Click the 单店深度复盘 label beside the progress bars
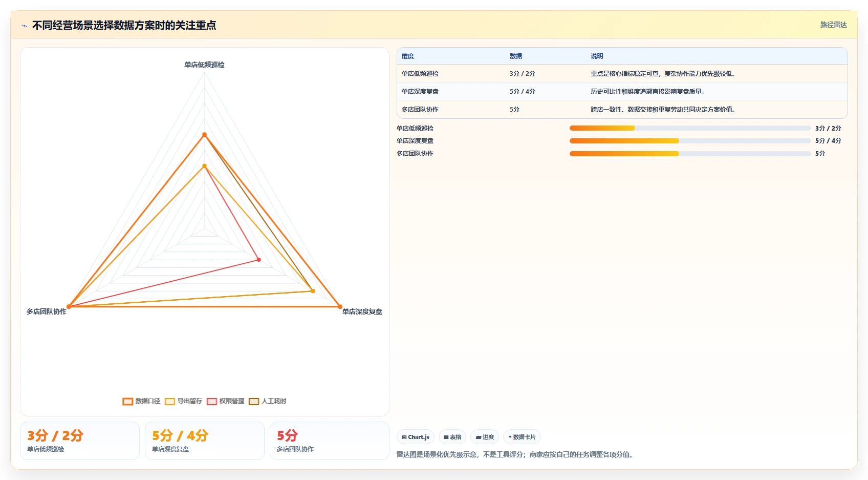This screenshot has height=480, width=868. coord(415,141)
